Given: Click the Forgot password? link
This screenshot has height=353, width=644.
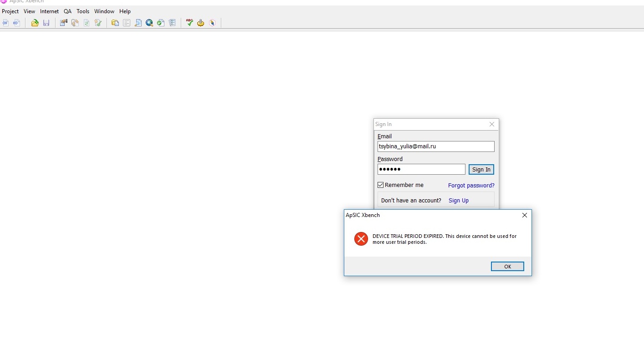Looking at the screenshot, I should tap(471, 186).
